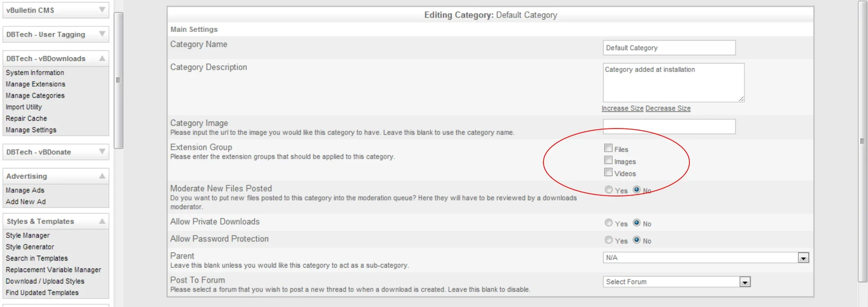The width and height of the screenshot is (868, 307).
Task: Click the Category Image URL field
Action: [x=669, y=126]
